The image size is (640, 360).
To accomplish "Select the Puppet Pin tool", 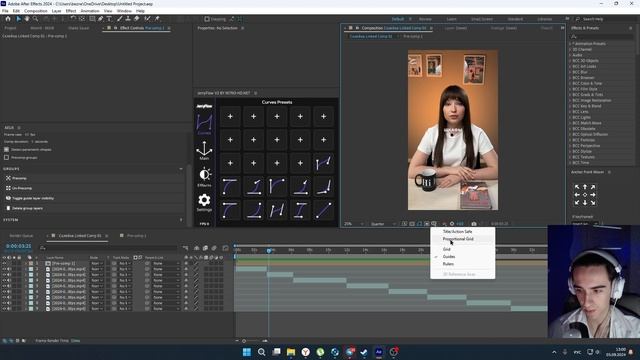I will click(x=157, y=19).
